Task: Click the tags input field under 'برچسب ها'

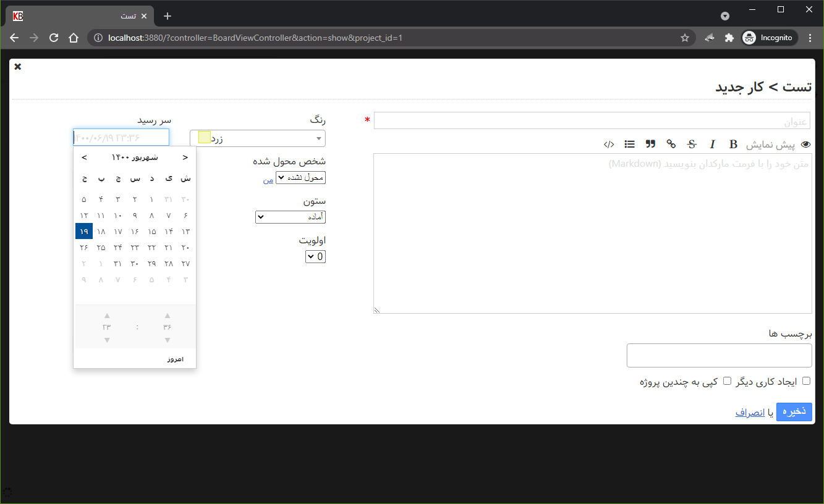Action: click(720, 356)
